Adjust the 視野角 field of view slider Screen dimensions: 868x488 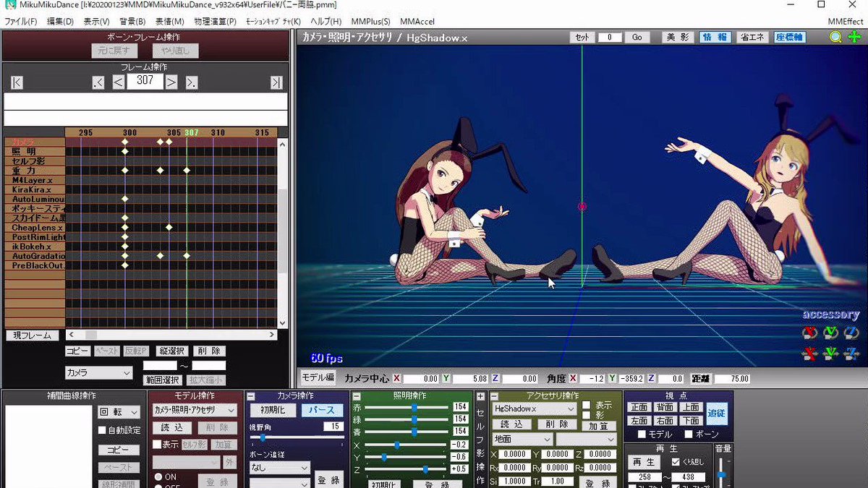297,438
